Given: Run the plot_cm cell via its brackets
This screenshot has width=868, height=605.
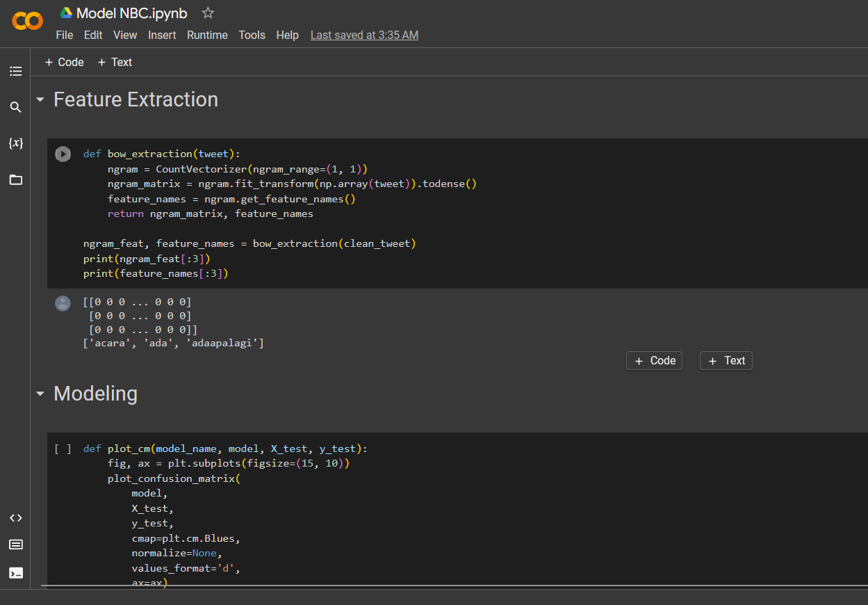Looking at the screenshot, I should [x=63, y=449].
